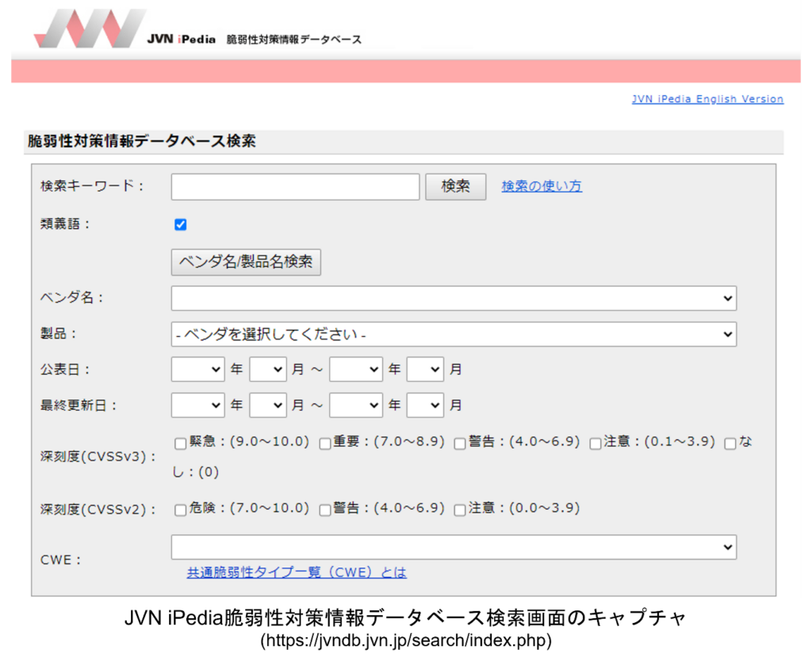Select the 公表日 start year dropdown
This screenshot has width=812, height=661.
point(198,369)
